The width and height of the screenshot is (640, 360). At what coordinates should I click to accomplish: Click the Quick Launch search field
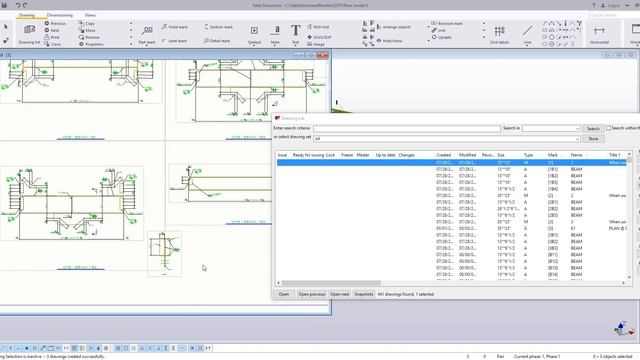pos(614,15)
